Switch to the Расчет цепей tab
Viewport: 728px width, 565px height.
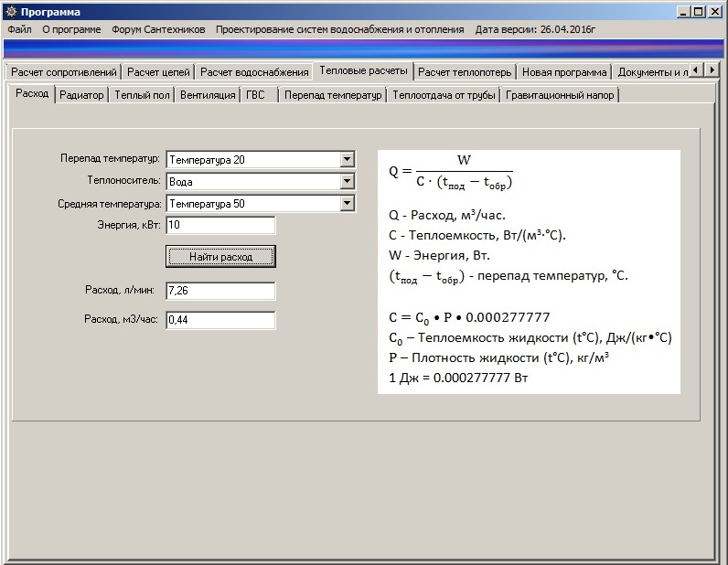coord(158,72)
